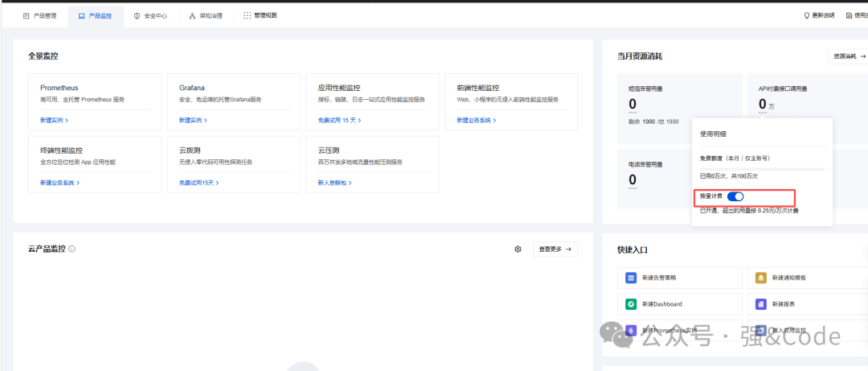Click the 免费额度（本月｜仅主账号） text
Viewport: 868px width, 371px height.
click(735, 158)
